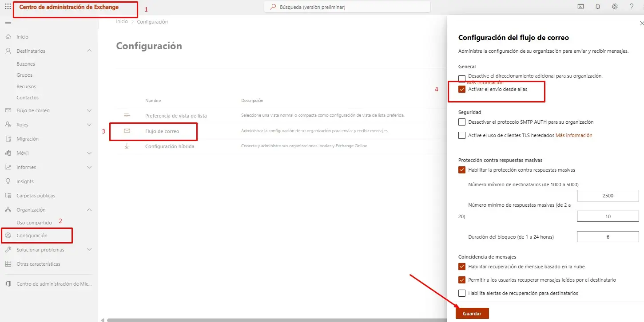Click the Búsqueda (versión preliminar) search box
644x322 pixels.
tap(347, 7)
